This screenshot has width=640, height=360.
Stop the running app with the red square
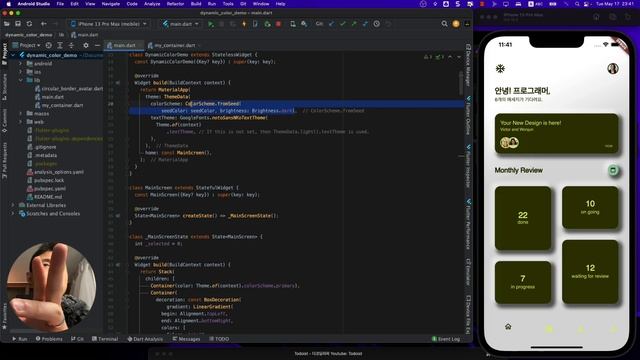click(278, 24)
